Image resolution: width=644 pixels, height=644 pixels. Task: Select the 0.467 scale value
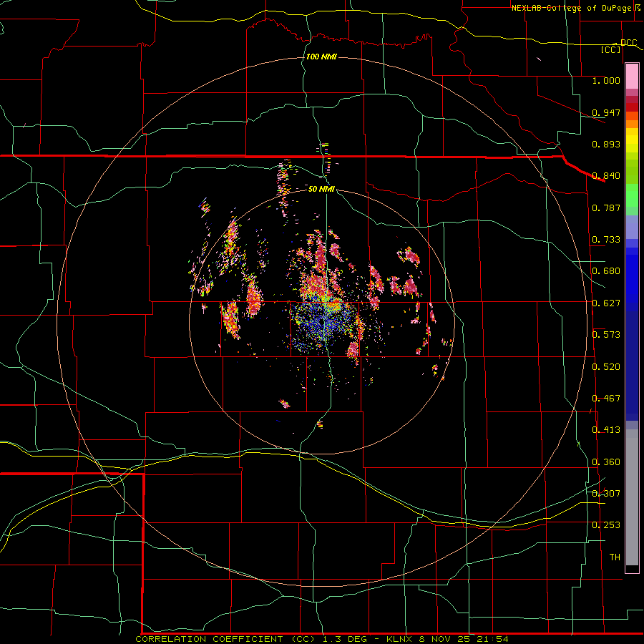[x=606, y=399]
